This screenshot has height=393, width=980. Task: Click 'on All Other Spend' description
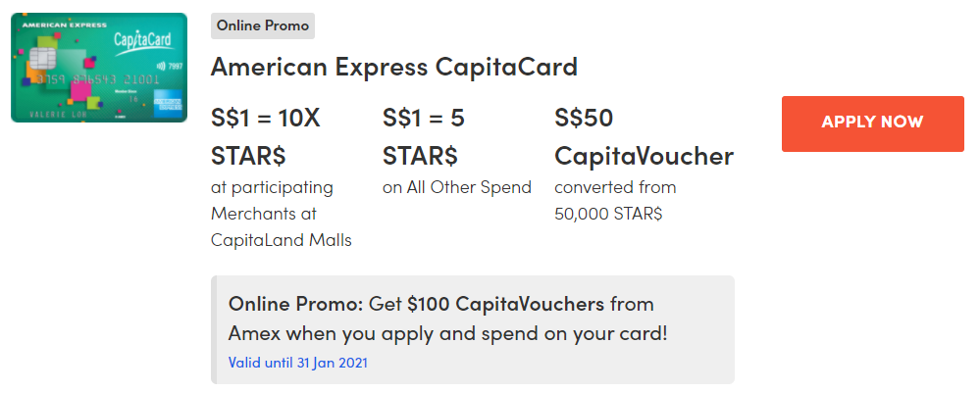456,187
